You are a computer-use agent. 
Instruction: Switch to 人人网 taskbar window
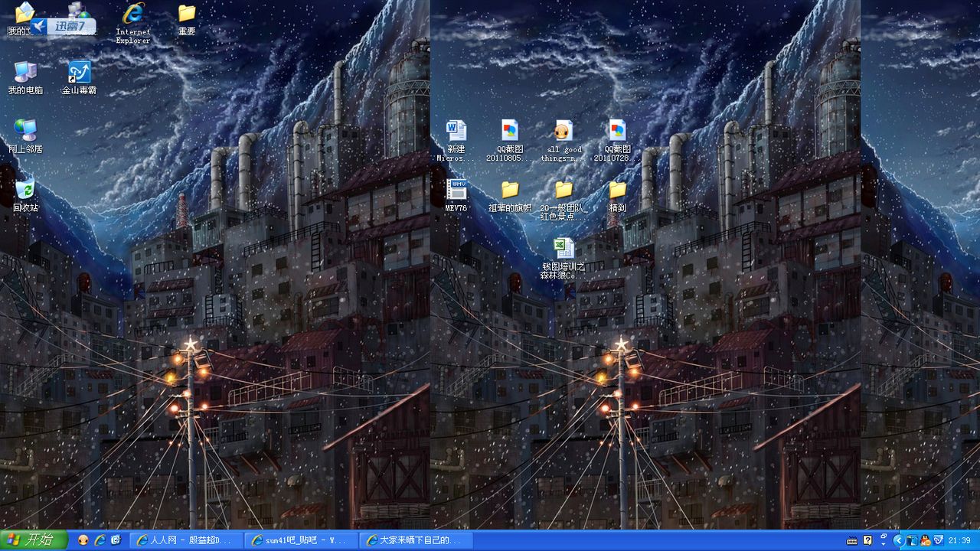187,540
